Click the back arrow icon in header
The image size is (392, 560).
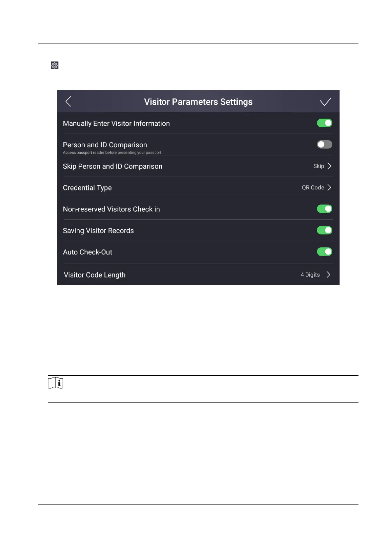pyautogui.click(x=68, y=101)
